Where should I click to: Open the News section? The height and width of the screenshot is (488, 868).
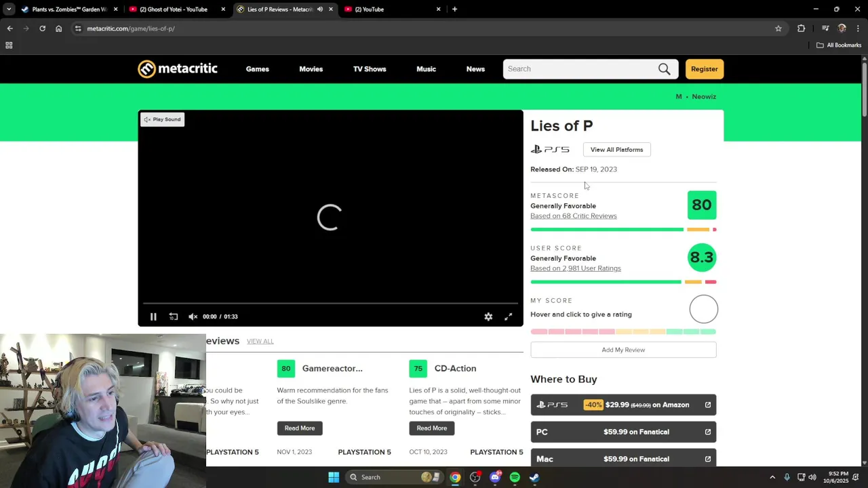(475, 69)
